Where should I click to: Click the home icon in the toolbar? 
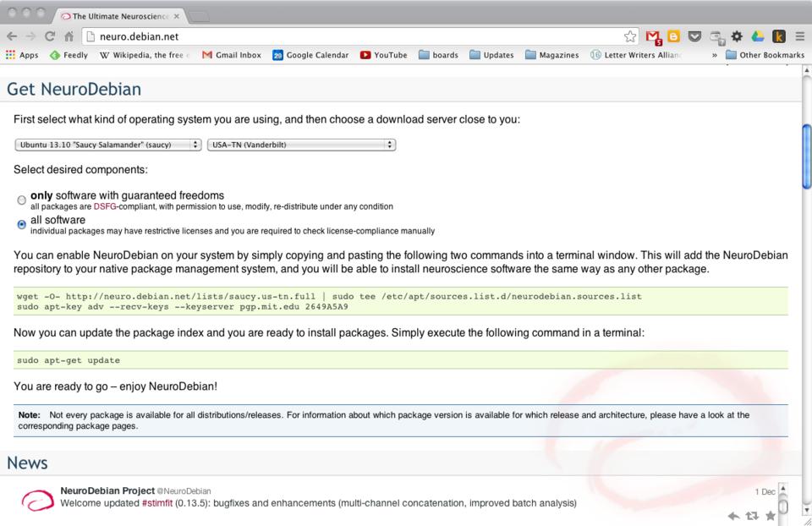[68, 36]
